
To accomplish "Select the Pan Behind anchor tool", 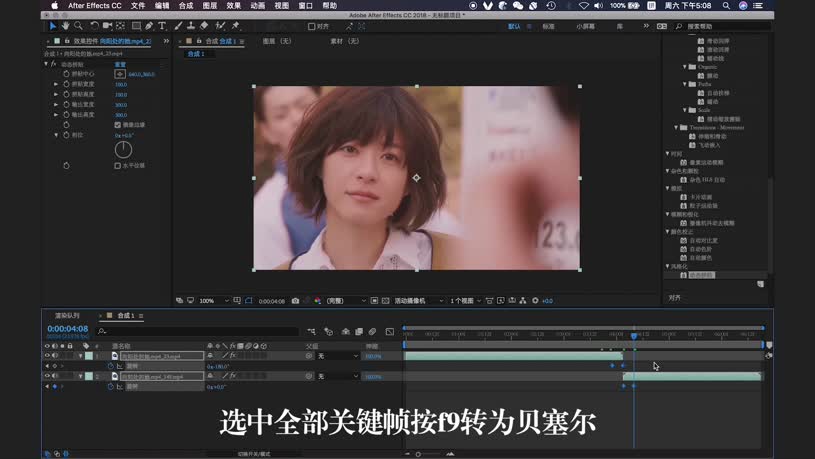I will tap(121, 25).
